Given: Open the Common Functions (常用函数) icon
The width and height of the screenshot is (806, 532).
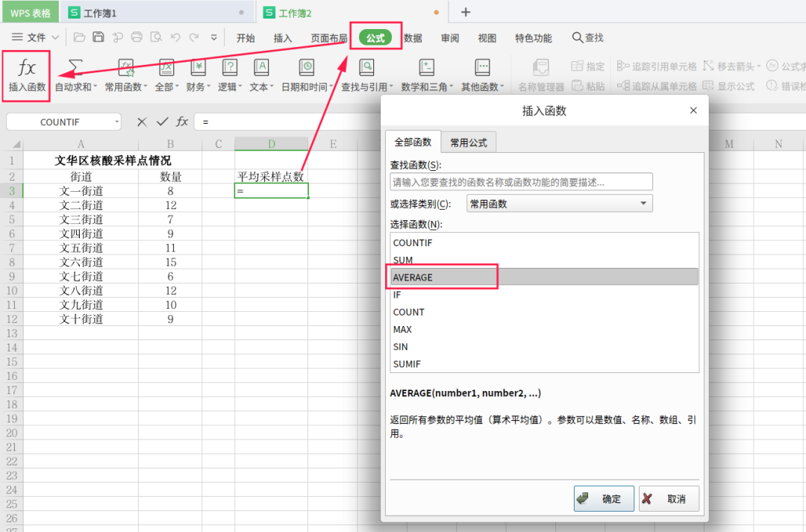Looking at the screenshot, I should [x=126, y=67].
